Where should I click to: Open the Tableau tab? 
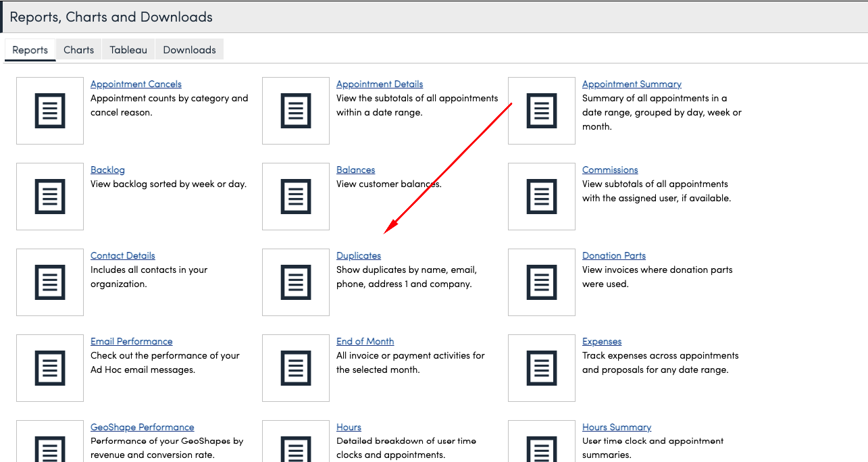(x=128, y=50)
